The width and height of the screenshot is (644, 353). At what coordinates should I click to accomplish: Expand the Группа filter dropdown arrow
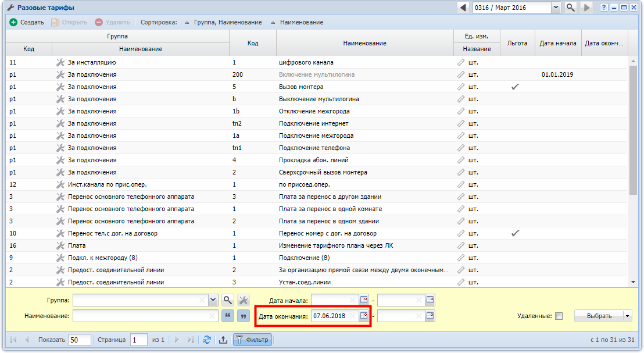pos(213,300)
